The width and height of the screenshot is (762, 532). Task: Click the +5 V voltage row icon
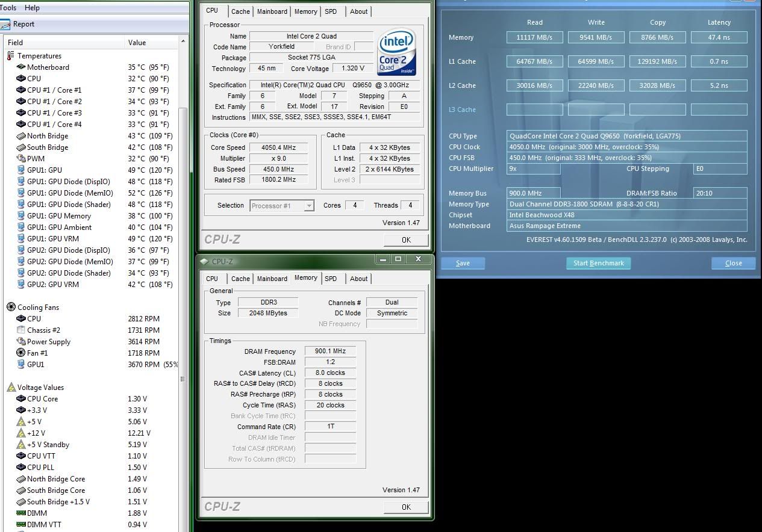point(21,422)
